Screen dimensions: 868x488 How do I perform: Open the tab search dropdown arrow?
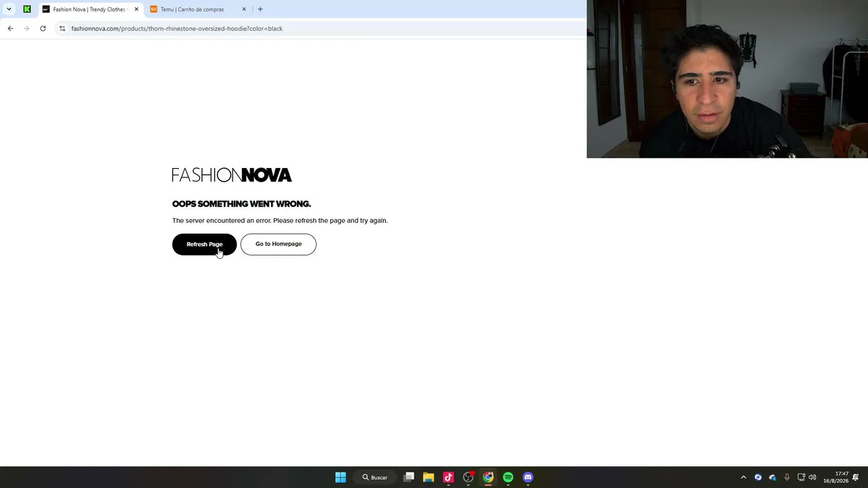pyautogui.click(x=9, y=9)
